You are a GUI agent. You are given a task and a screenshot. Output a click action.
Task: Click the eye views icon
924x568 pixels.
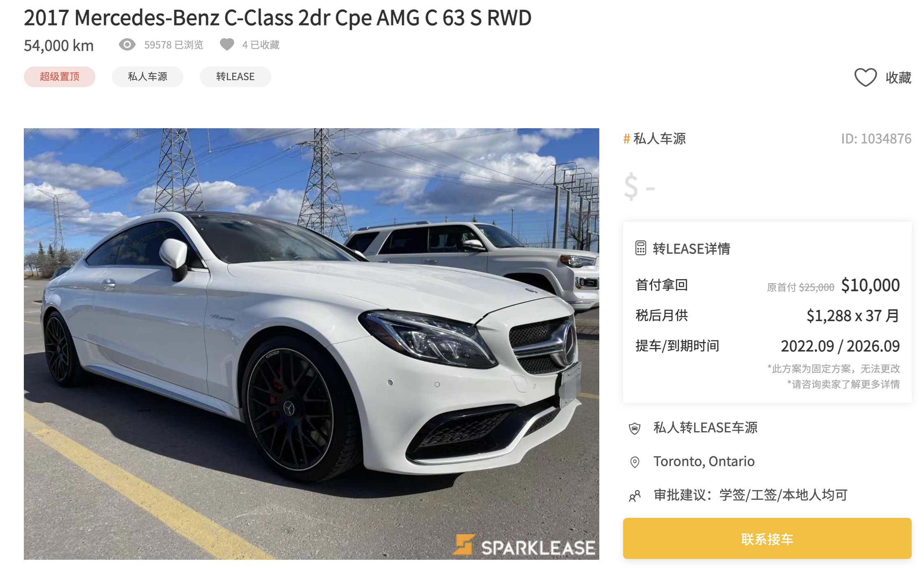pyautogui.click(x=127, y=44)
